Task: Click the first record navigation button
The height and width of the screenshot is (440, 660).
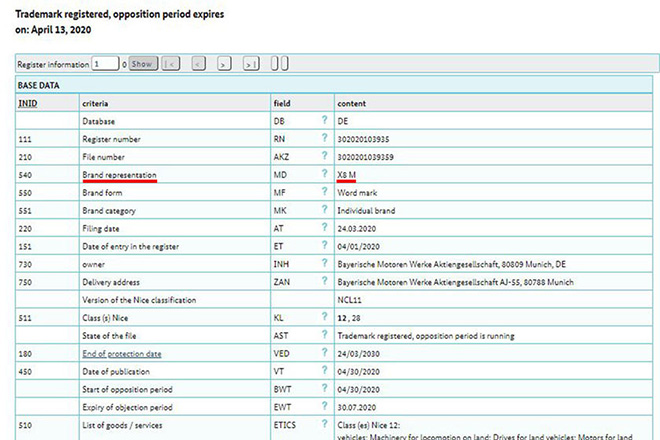Action: (171, 64)
